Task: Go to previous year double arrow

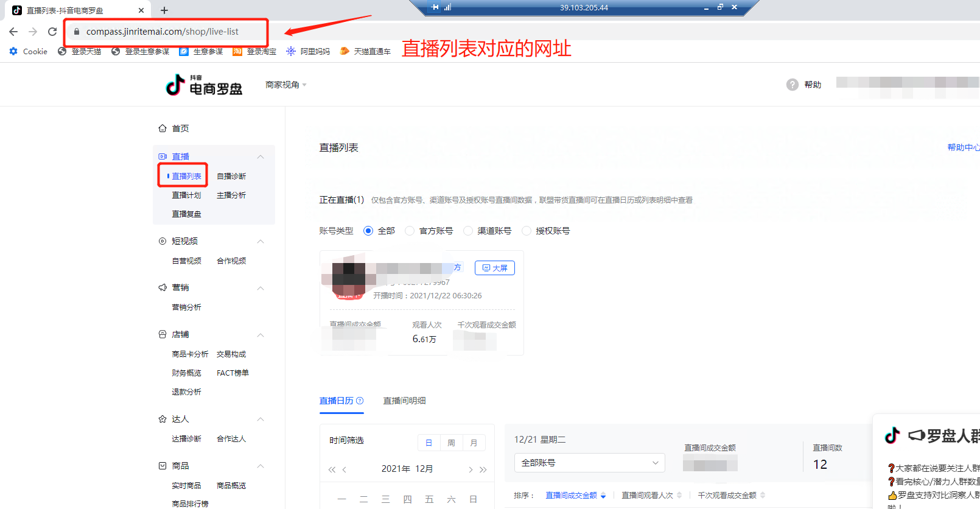Action: tap(332, 469)
